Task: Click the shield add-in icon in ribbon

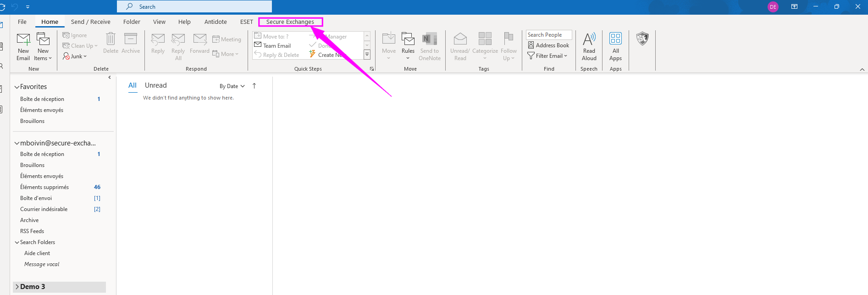Action: [642, 39]
